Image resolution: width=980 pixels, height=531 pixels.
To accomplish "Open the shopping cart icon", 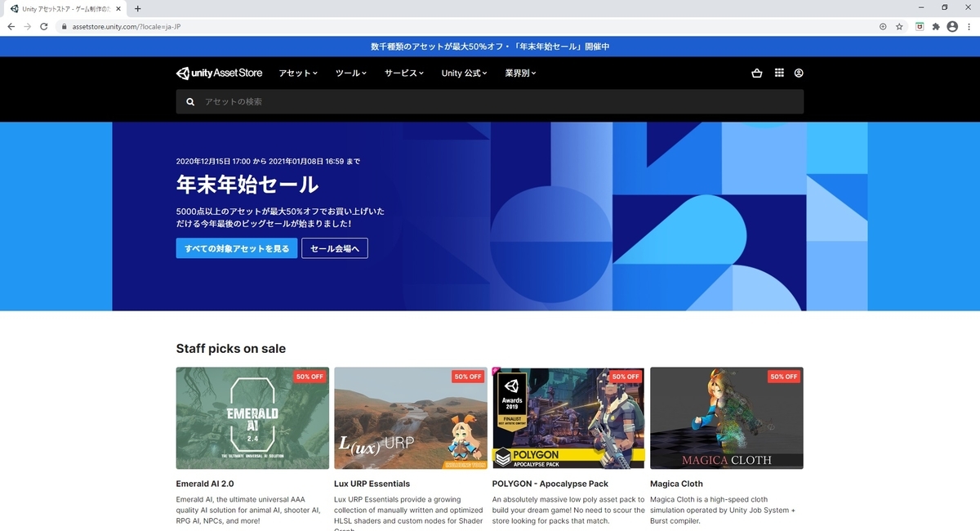I will click(756, 73).
